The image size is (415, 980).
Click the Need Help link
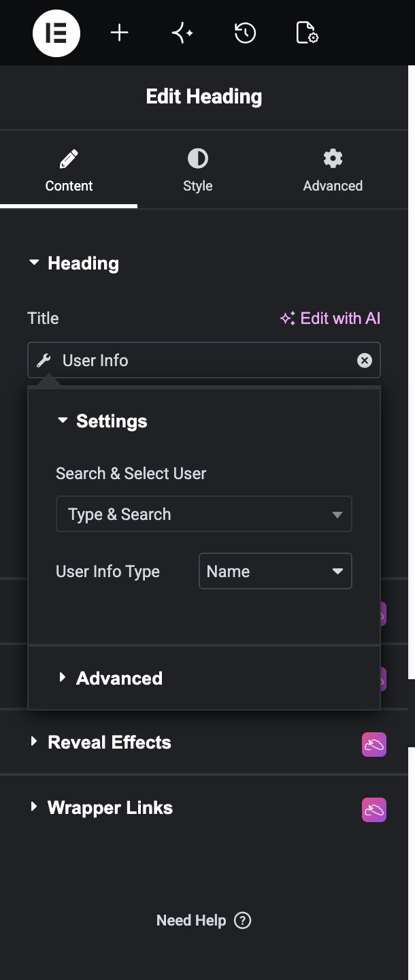203,921
